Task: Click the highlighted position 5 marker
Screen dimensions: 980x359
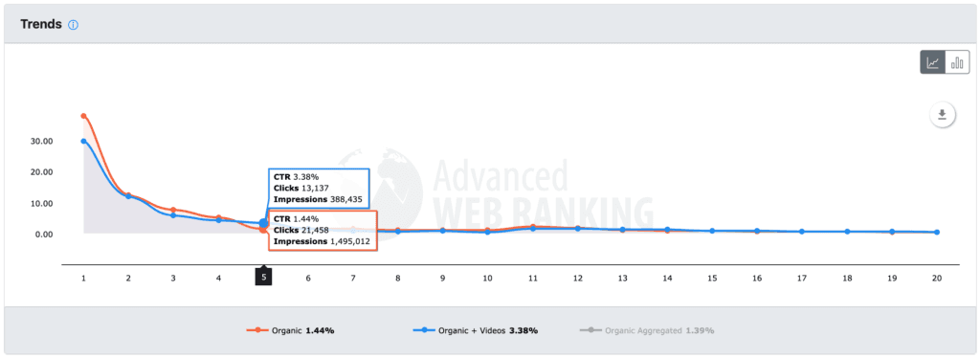Action: pos(263,278)
